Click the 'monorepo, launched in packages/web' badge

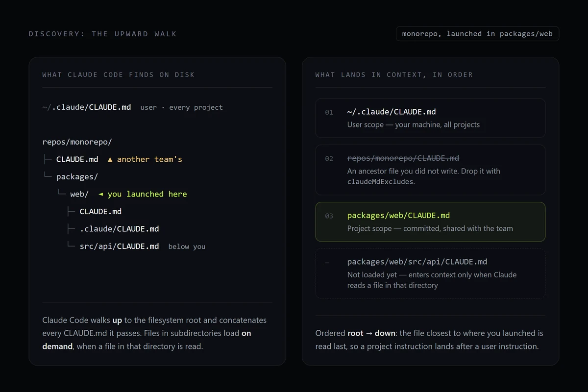click(x=477, y=34)
